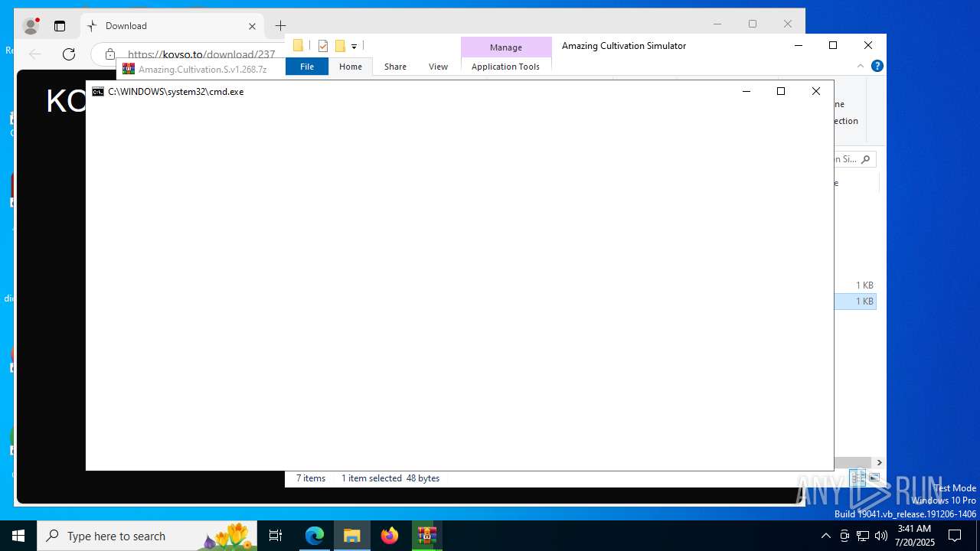
Task: Open volume control tray icon
Action: tap(880, 536)
